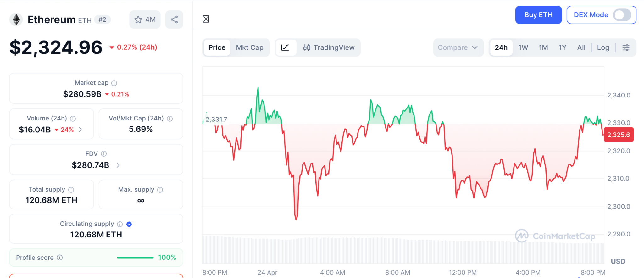Toggle the DEX Mode switch

622,15
